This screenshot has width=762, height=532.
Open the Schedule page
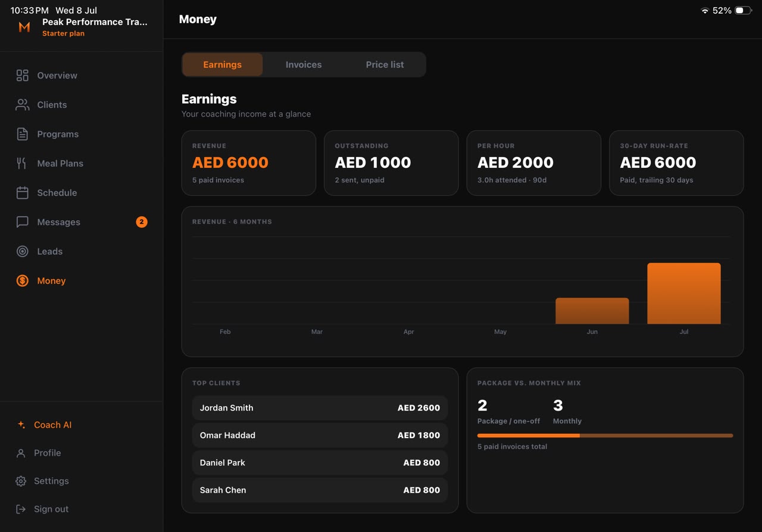click(82, 193)
